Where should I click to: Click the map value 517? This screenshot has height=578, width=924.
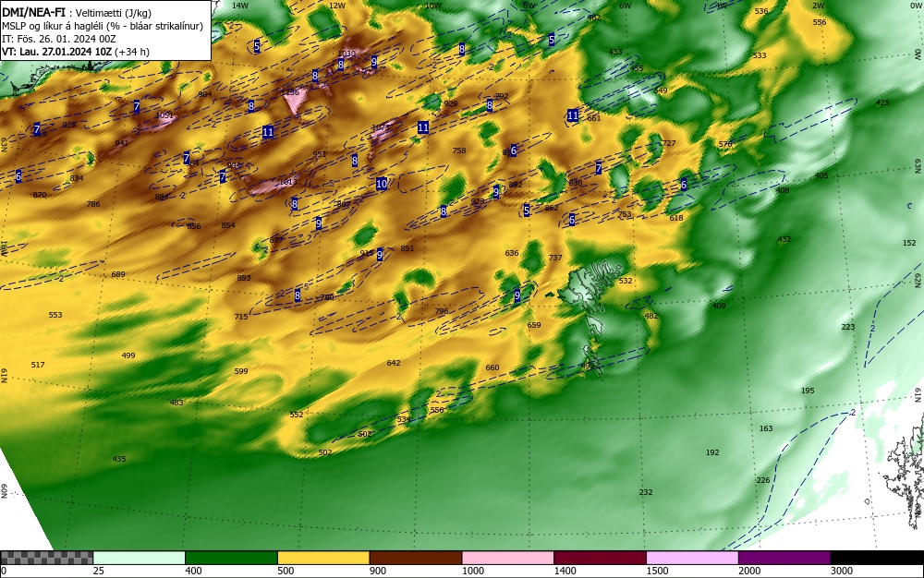click(38, 365)
